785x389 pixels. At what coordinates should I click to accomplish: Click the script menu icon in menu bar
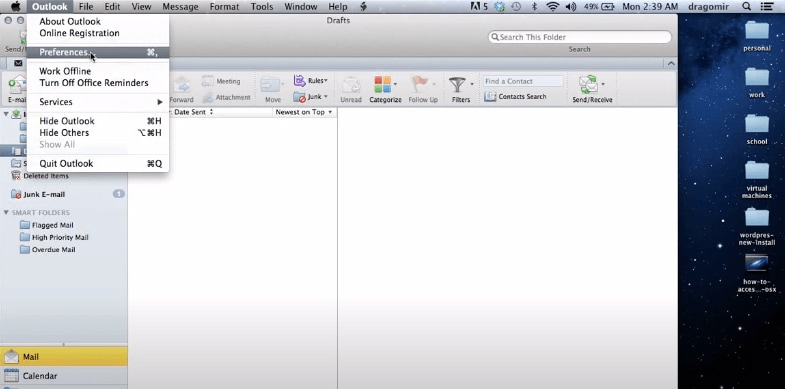(x=363, y=7)
